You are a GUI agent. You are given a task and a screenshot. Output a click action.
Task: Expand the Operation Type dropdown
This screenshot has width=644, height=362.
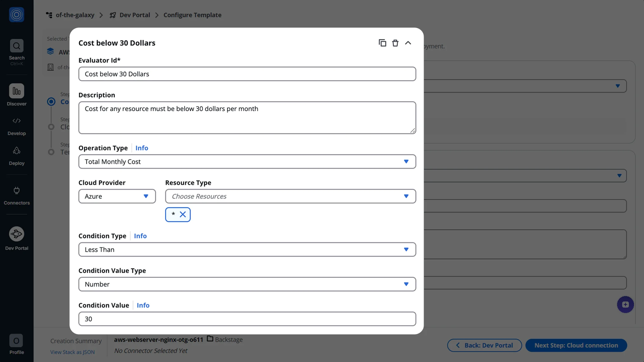click(x=247, y=162)
